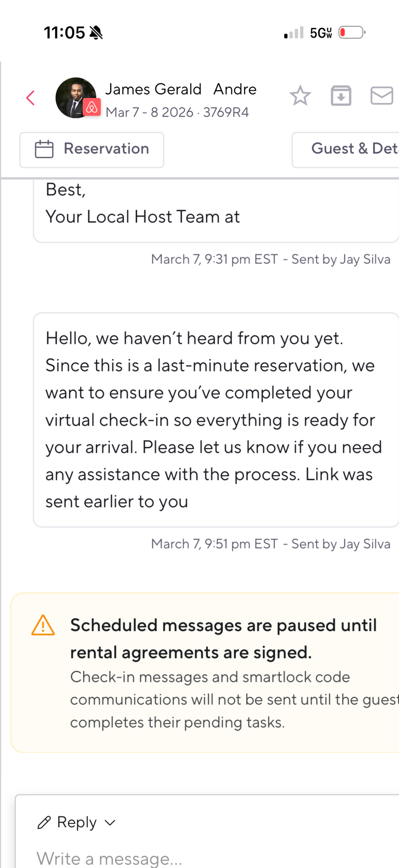Select the scheduled messages paused notice
The image size is (399, 868).
(x=217, y=672)
